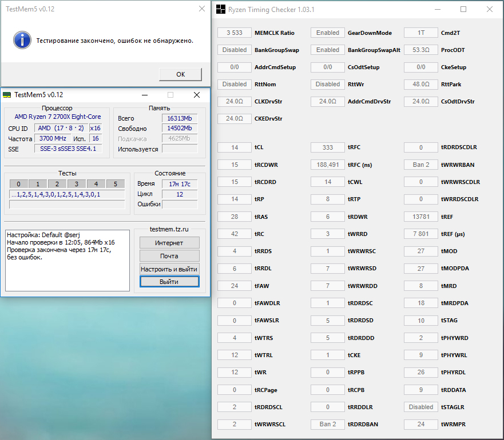Click the test progress bar under the sequence
Viewport: 504px width, 440px height.
coord(67,205)
